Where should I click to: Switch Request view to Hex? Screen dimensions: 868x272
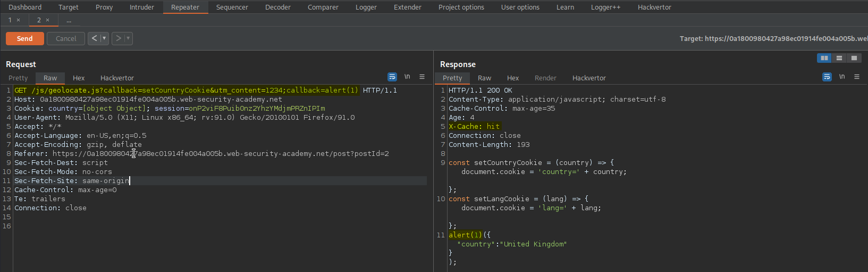79,78
